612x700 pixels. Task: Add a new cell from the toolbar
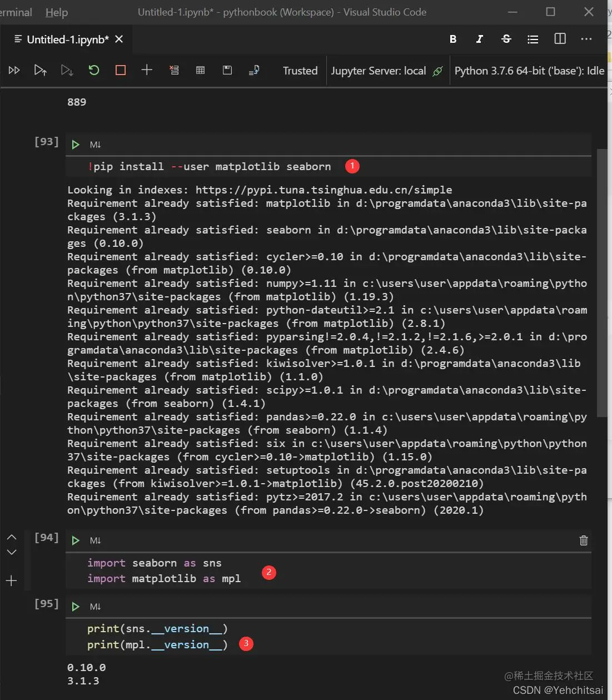[147, 69]
